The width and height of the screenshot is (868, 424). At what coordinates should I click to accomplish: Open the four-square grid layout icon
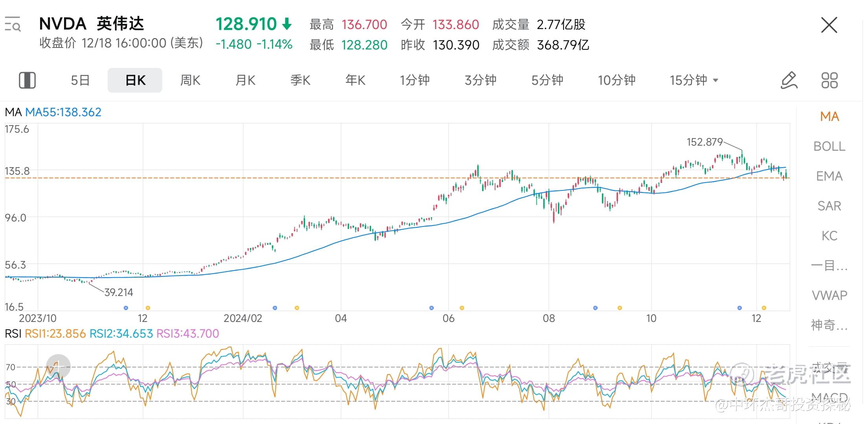coord(829,80)
